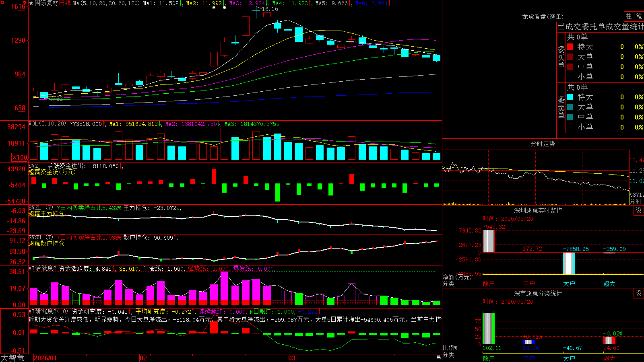Select the magenta MA3: 12.924 value

(x=247, y=3)
